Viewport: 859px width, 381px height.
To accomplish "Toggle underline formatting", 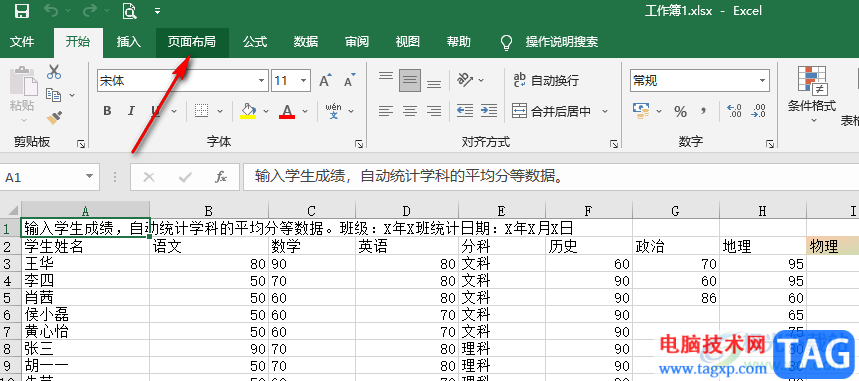I will (156, 111).
